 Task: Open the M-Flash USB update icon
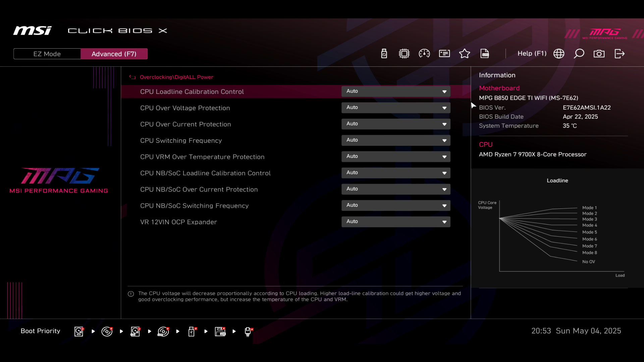(384, 54)
